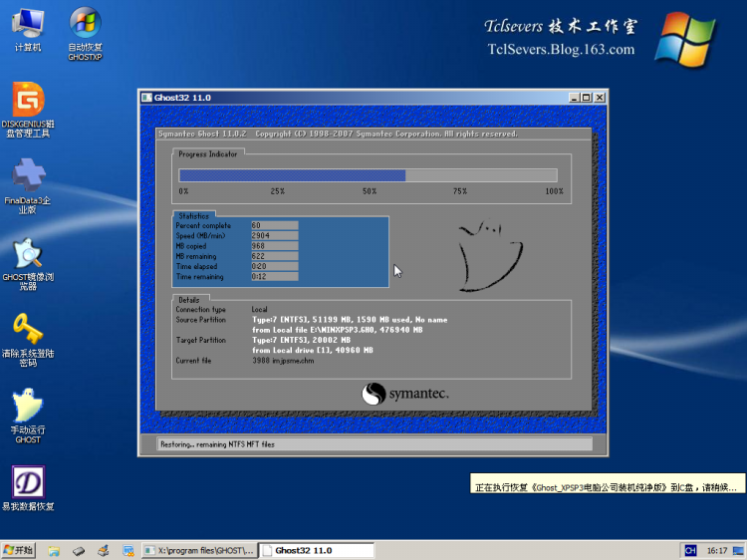Click the Windows logo on wallpaper
This screenshot has width=747, height=560.
(685, 39)
